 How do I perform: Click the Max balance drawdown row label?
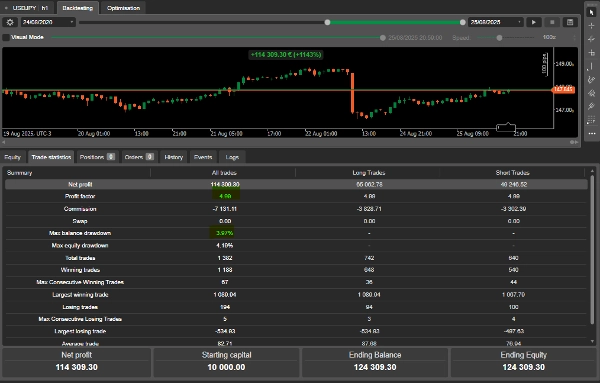(80, 233)
